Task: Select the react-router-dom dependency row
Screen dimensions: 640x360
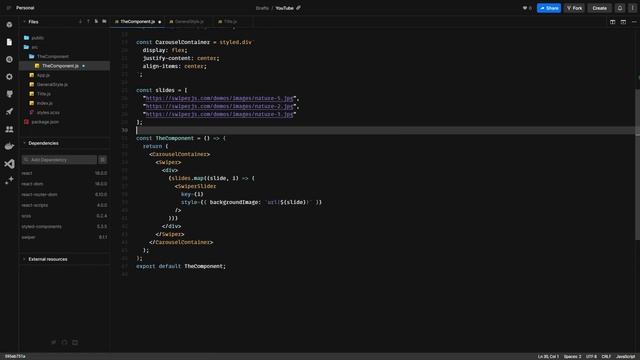Action: click(x=64, y=194)
